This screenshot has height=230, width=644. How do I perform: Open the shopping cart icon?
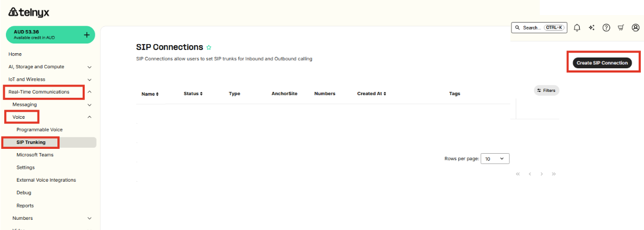[621, 27]
